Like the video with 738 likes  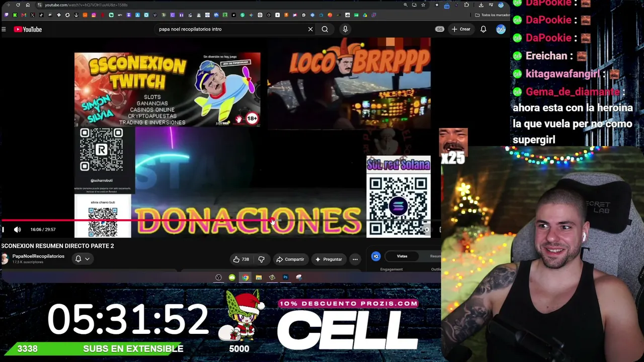242,259
